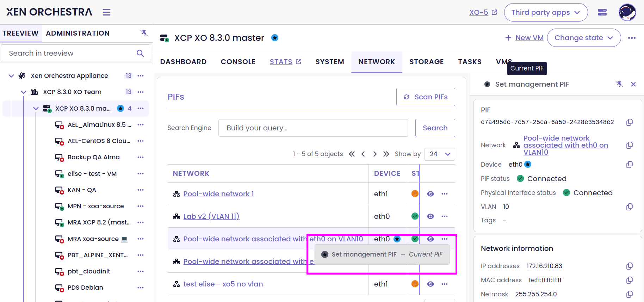
Task: Open the Stats external tab
Action: click(286, 62)
